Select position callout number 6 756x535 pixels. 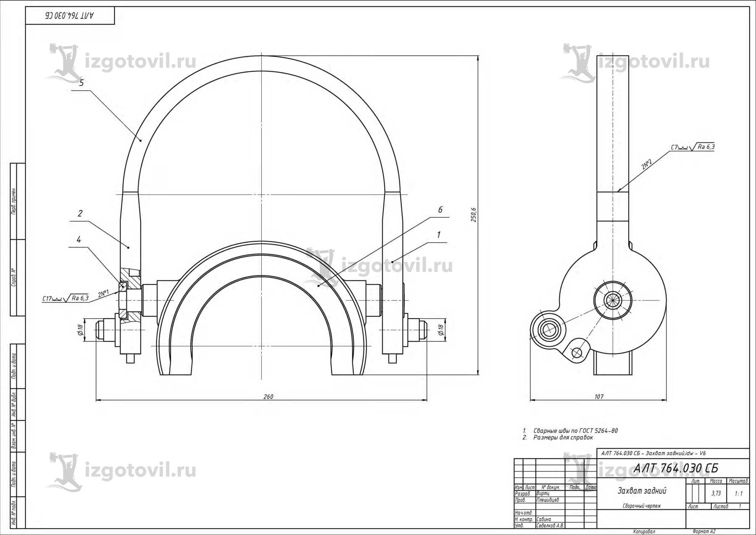pos(440,210)
